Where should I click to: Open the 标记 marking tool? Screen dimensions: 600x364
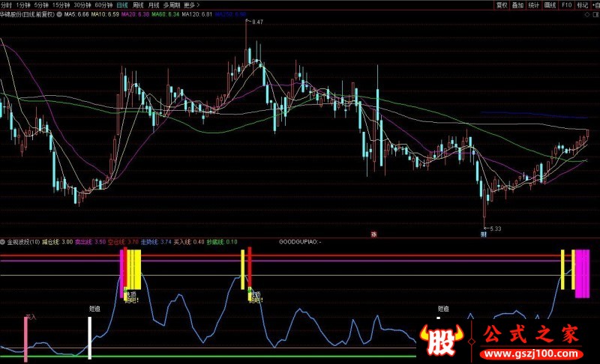[581, 4]
